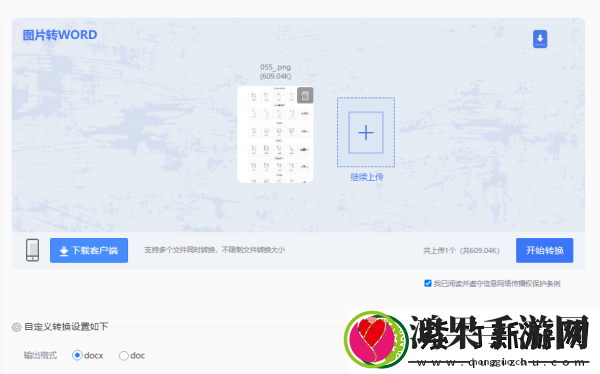Viewport: 600px width, 374px height.
Task: Click the gear icon beside 自定义转换设置如下
Action: [16, 327]
